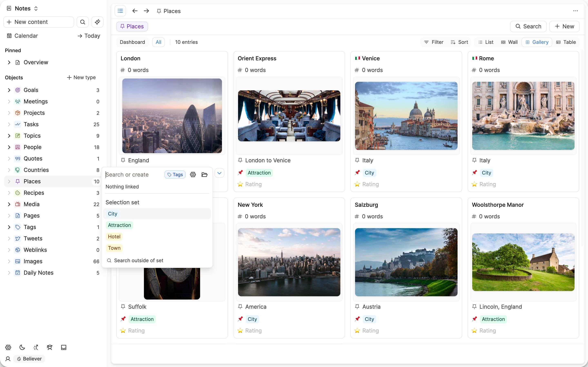Expand the Media object type
This screenshot has height=367, width=588.
point(9,204)
